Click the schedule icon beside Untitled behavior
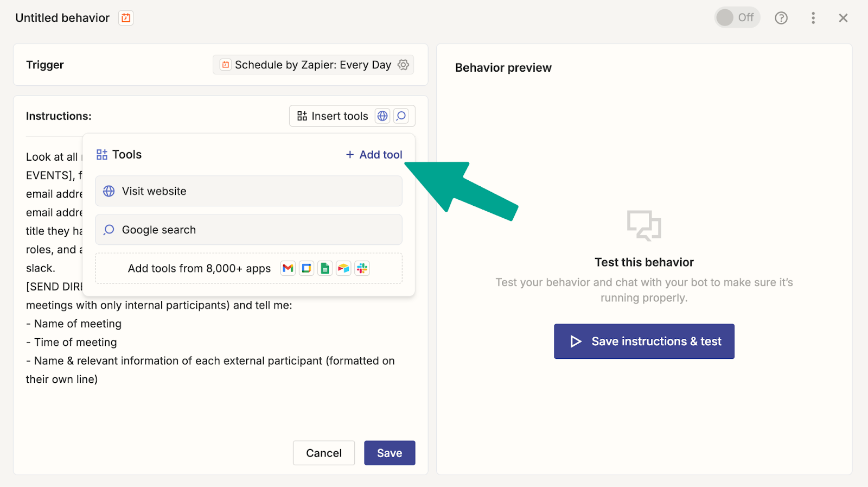The width and height of the screenshot is (868, 487). click(126, 18)
